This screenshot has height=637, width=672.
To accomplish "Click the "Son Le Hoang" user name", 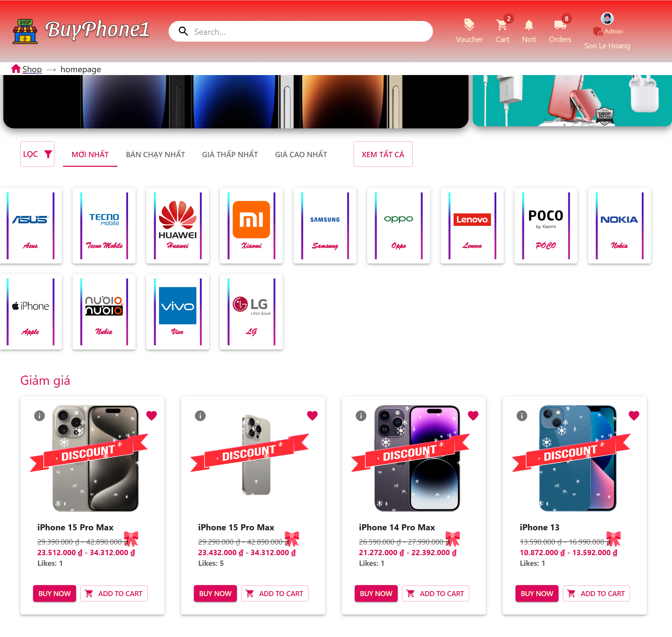I will point(607,46).
